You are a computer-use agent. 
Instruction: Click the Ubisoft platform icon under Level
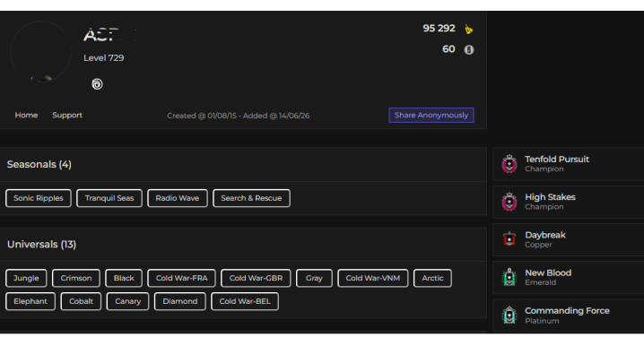click(97, 84)
